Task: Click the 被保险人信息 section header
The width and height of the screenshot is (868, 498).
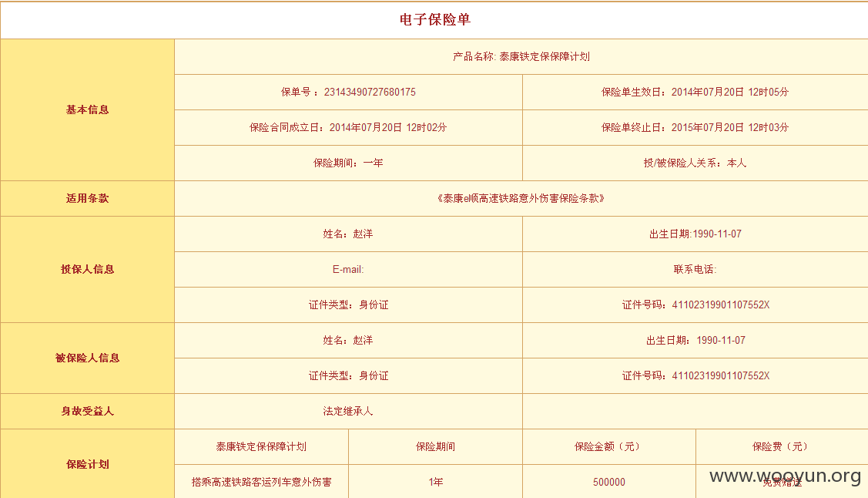Action: coord(88,358)
